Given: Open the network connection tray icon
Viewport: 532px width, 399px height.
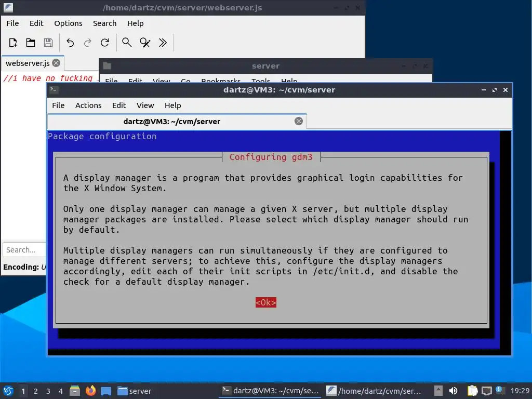Looking at the screenshot, I should click(x=486, y=391).
